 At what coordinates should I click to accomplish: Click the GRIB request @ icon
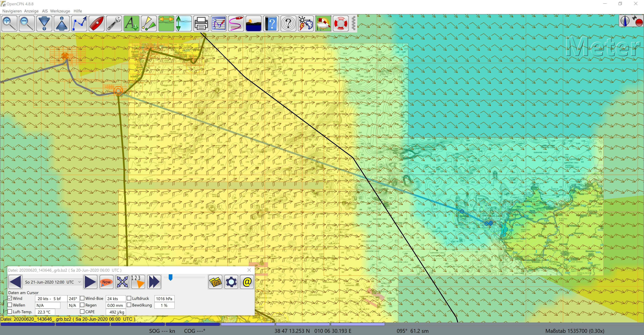[247, 282]
